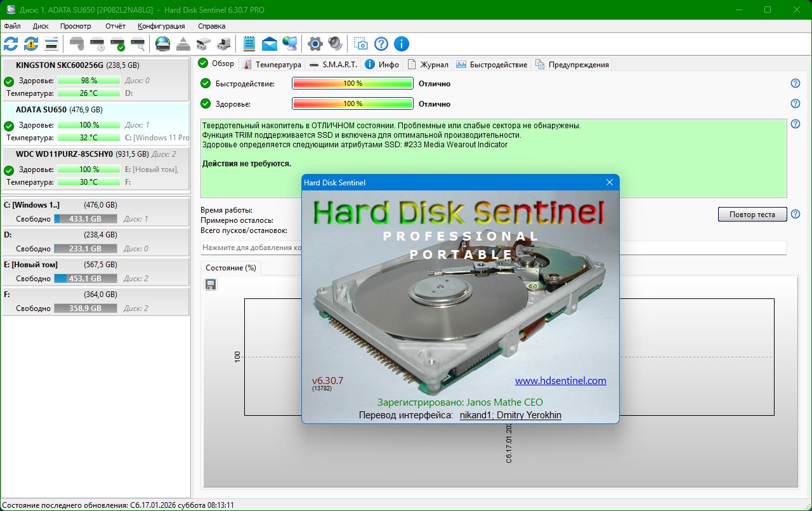Open the Температура tab
The height and width of the screenshot is (511, 812).
tap(272, 64)
